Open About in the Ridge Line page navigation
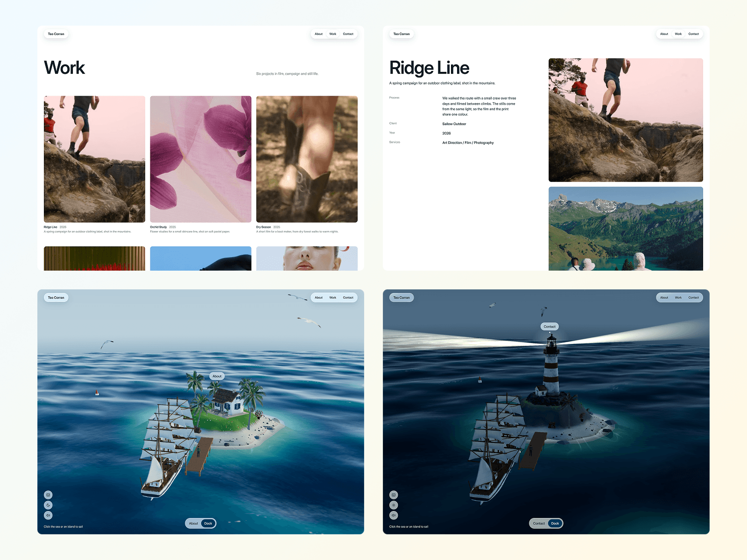Image resolution: width=747 pixels, height=560 pixels. 664,34
